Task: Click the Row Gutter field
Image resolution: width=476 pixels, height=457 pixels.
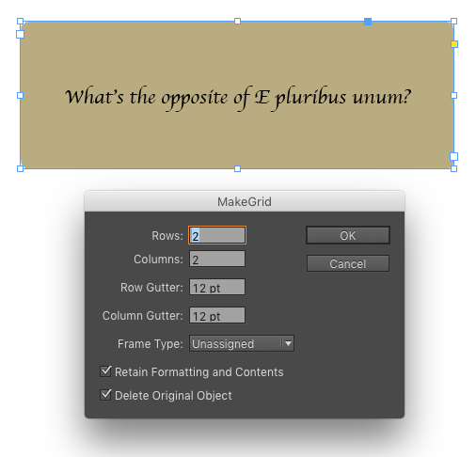Action: pyautogui.click(x=217, y=287)
